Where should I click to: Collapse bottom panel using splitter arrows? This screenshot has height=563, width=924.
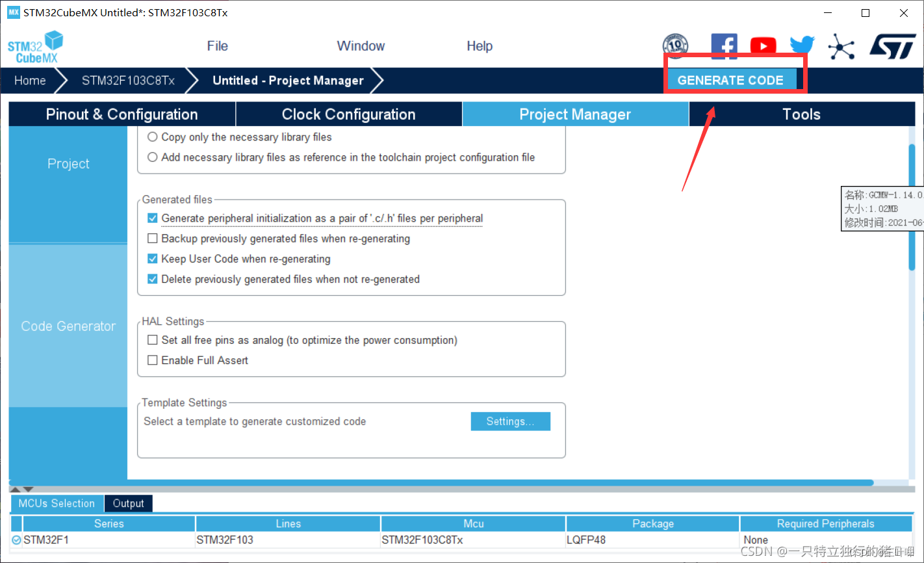point(22,489)
